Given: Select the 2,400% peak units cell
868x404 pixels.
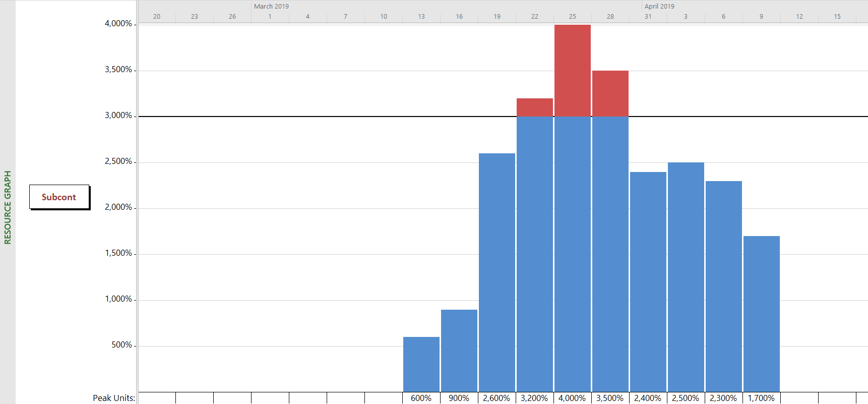Looking at the screenshot, I should click(x=648, y=398).
